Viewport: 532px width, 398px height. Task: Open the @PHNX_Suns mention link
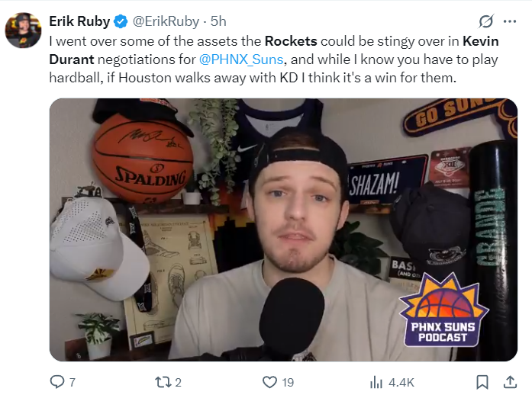coord(241,59)
